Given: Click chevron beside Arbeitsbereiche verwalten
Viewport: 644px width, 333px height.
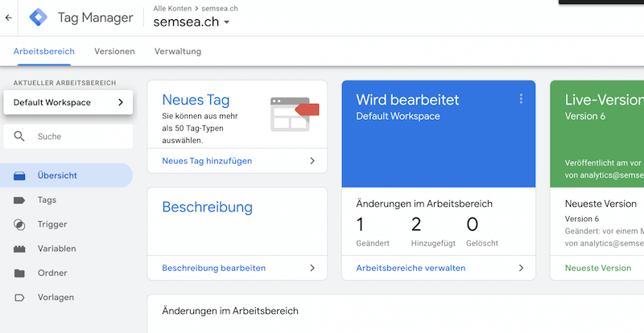Looking at the screenshot, I should pos(521,268).
